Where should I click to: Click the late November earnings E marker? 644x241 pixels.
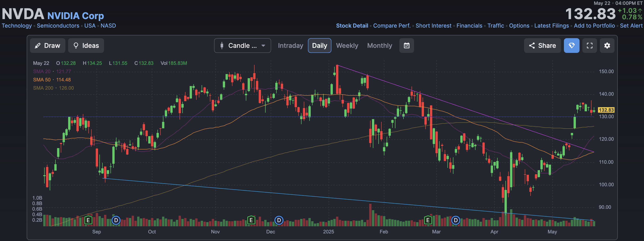(x=251, y=220)
